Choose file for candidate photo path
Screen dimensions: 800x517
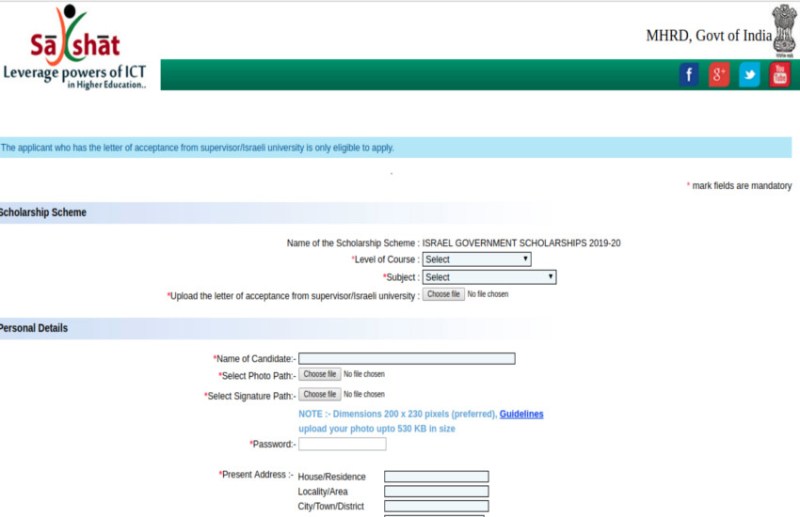tap(319, 374)
